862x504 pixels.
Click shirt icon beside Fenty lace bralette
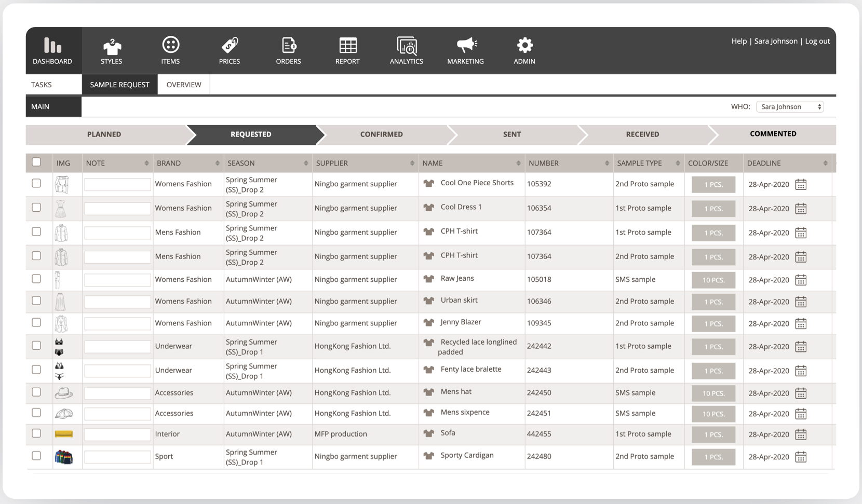tap(428, 370)
